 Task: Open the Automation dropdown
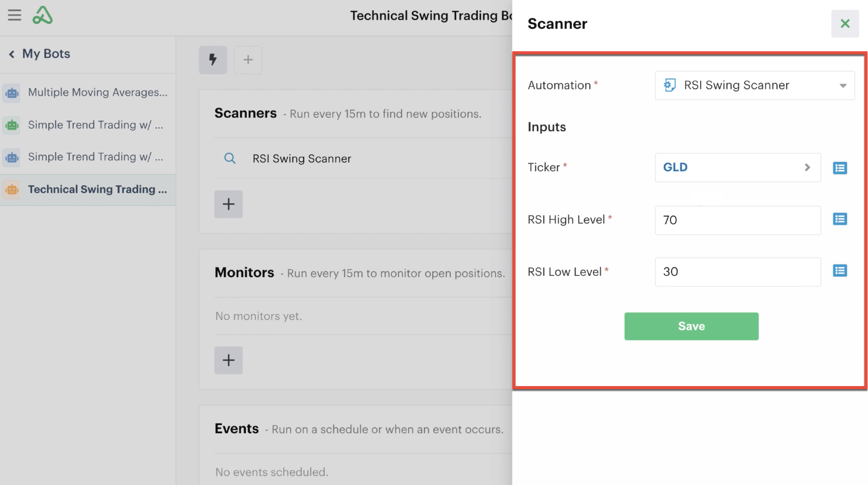tap(754, 85)
